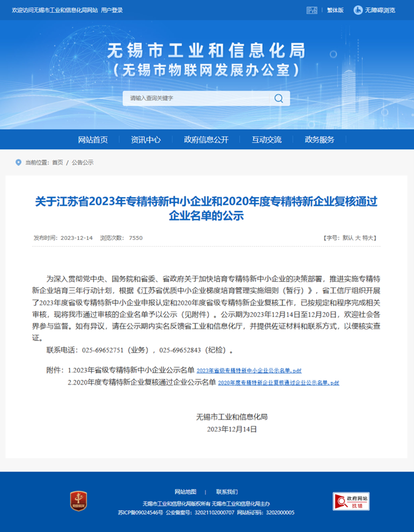Click the 用户登录 link

pyautogui.click(x=112, y=10)
